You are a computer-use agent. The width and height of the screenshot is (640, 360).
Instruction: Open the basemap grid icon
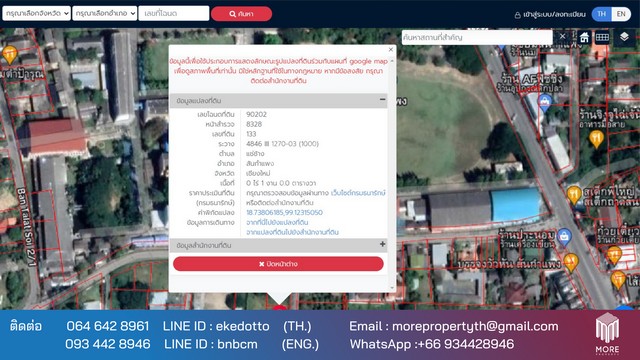[x=602, y=37]
